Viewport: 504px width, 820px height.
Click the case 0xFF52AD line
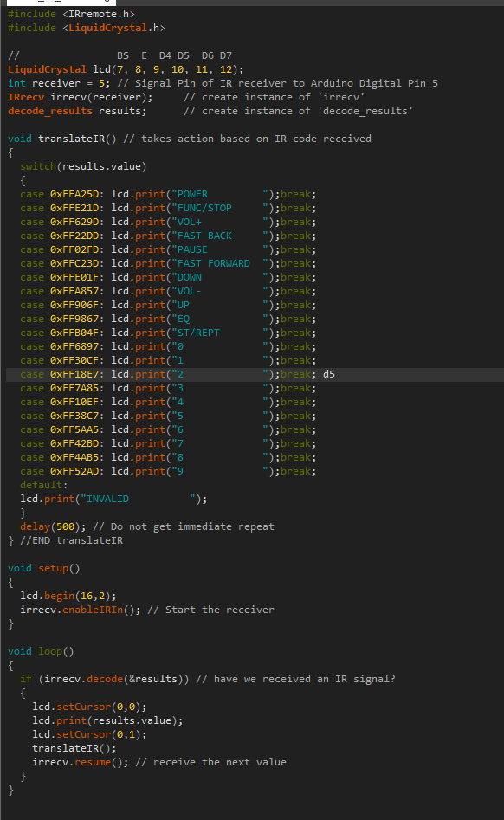click(168, 471)
